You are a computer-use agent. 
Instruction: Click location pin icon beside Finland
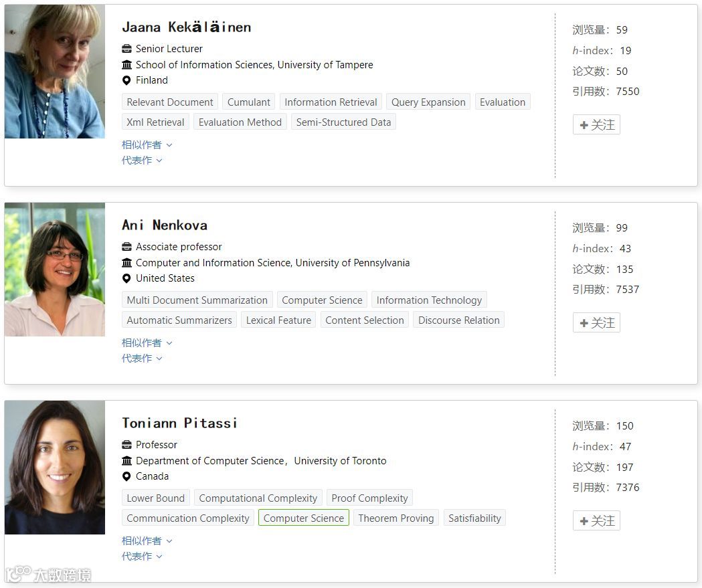126,80
